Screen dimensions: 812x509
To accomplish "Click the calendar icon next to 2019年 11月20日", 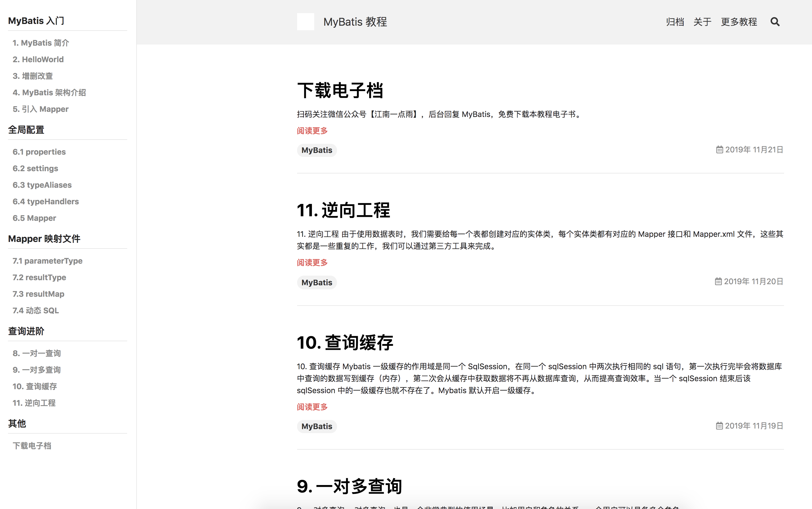I will 718,281.
